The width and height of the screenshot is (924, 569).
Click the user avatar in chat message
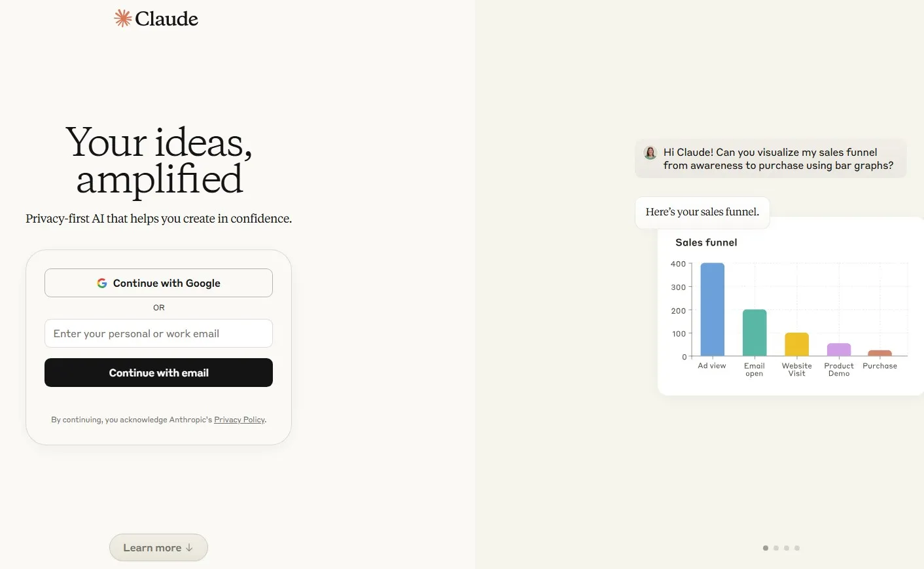click(650, 153)
